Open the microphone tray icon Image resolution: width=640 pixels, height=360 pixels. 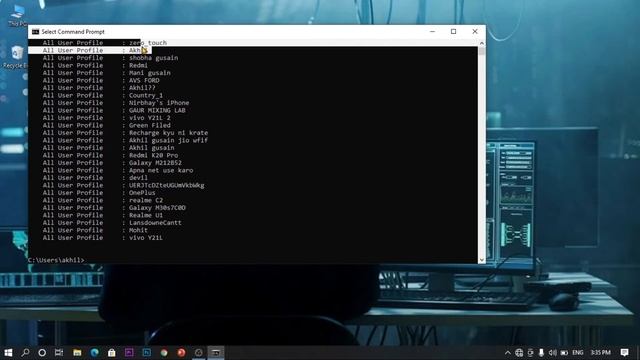541,353
